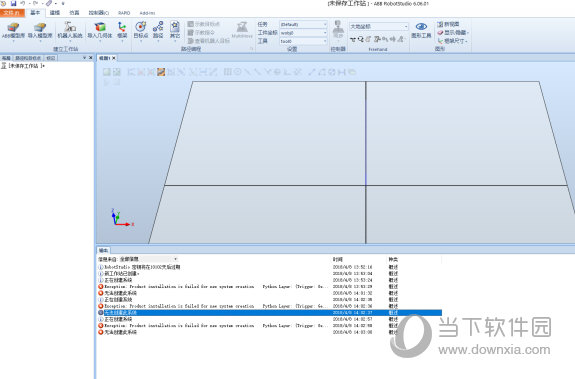The height and width of the screenshot is (379, 575).
Task: Click the first icon in the view toolbar
Action: pyautogui.click(x=107, y=72)
